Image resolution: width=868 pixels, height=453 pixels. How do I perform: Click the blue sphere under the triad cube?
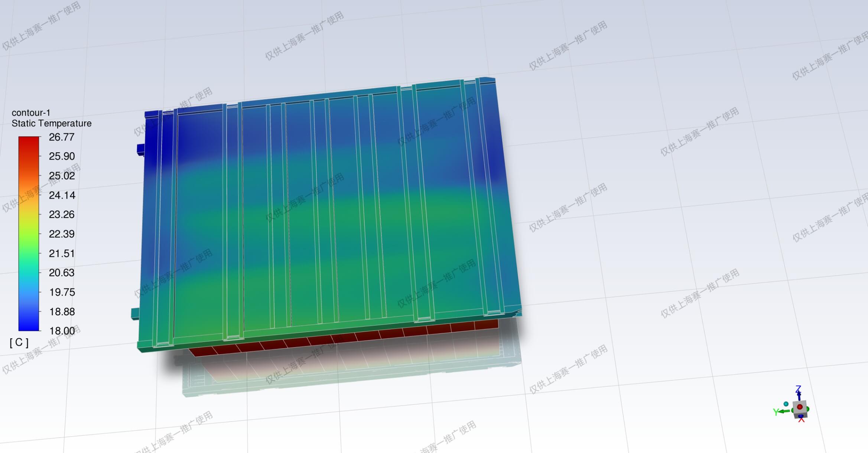(x=800, y=416)
